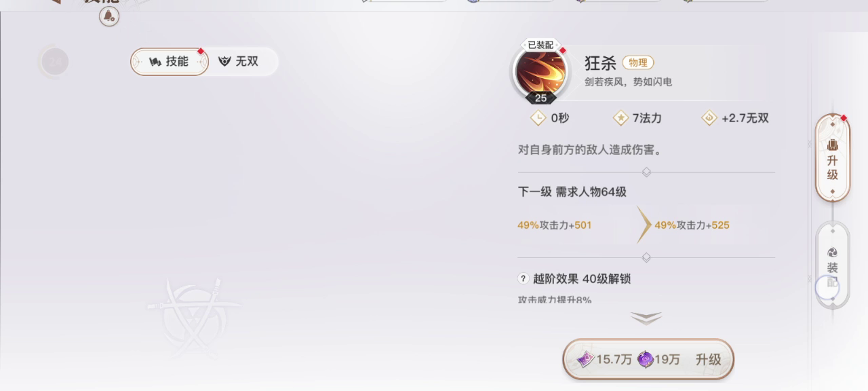Image resolution: width=868 pixels, height=391 pixels.
Task: Click the clock cooldown icon beside 0秒
Action: pyautogui.click(x=538, y=118)
